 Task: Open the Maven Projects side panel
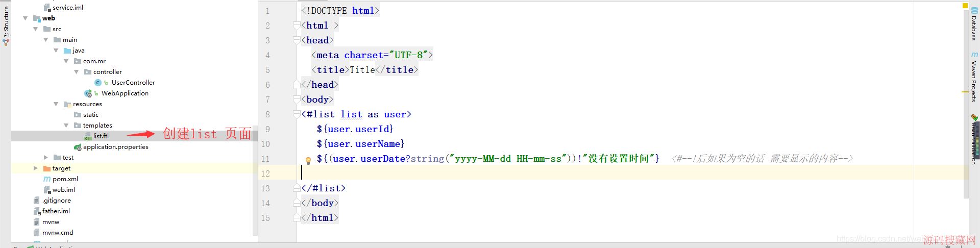pyautogui.click(x=974, y=77)
